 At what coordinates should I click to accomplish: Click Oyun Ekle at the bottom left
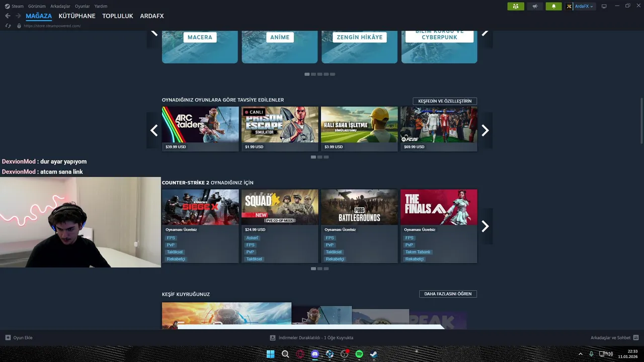(23, 338)
